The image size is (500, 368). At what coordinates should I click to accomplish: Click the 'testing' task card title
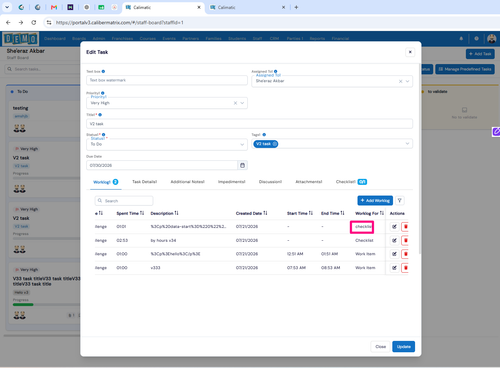coord(21,108)
